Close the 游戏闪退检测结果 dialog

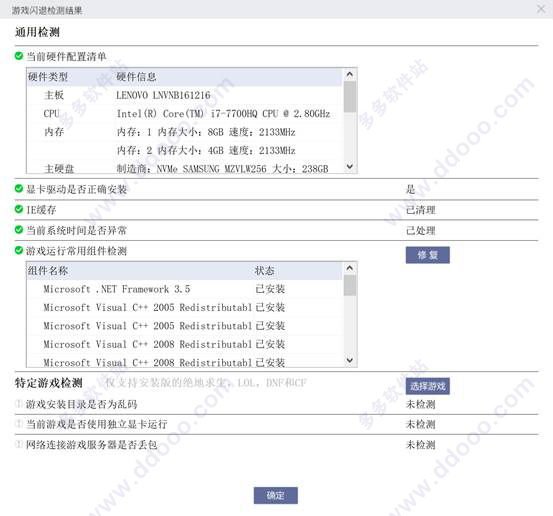541,9
